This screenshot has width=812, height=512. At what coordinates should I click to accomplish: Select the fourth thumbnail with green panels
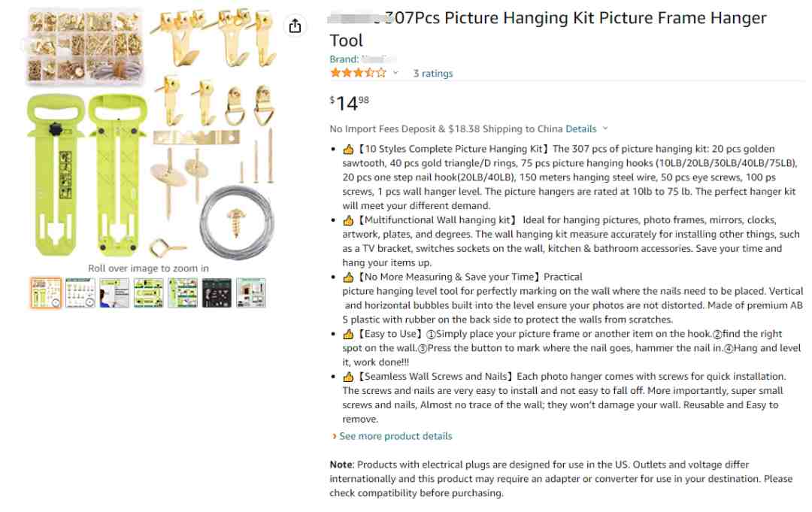click(x=148, y=292)
